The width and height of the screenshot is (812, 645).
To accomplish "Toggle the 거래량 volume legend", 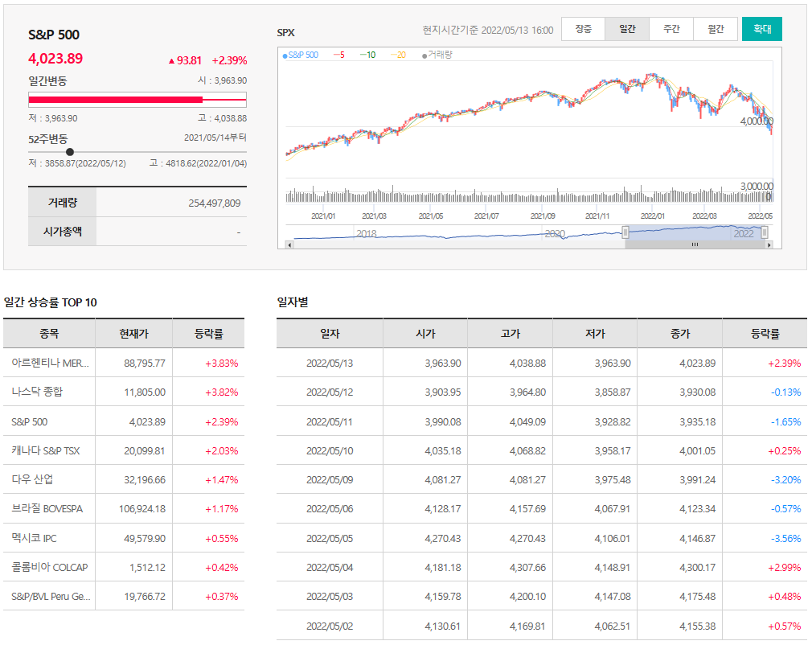I will click(x=437, y=55).
